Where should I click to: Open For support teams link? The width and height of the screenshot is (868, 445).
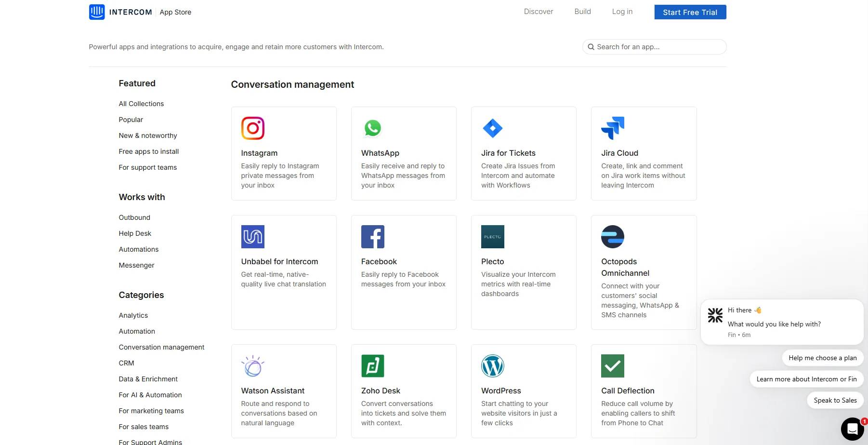coord(148,167)
